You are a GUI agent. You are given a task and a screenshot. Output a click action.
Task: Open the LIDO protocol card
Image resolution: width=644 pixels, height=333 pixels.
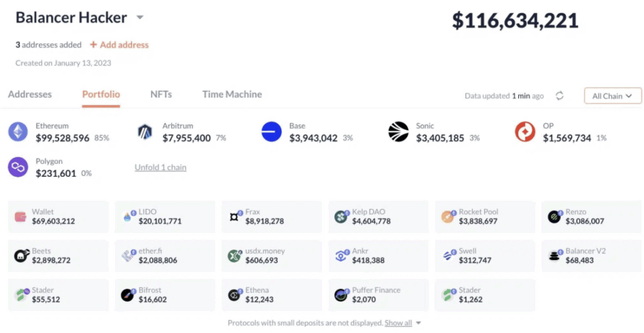click(165, 217)
